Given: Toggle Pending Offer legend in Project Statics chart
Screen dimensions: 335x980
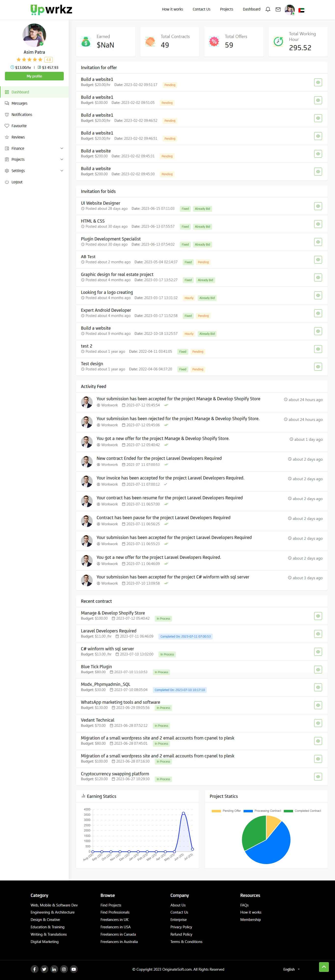Looking at the screenshot, I should (226, 811).
